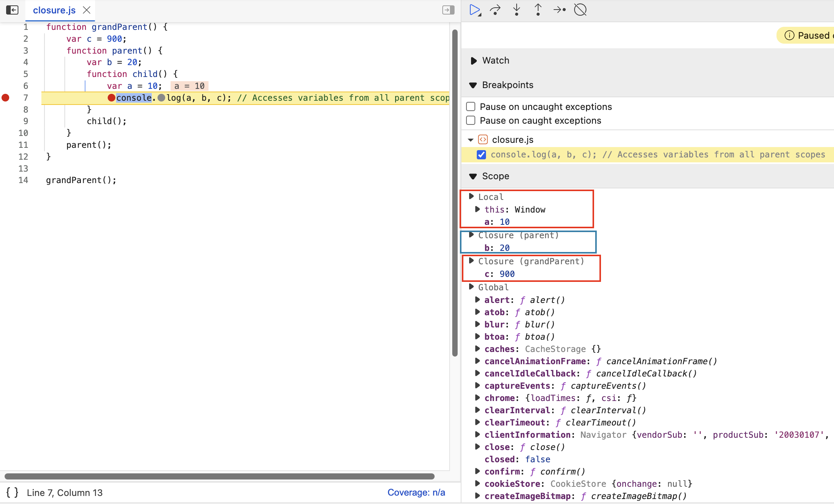This screenshot has height=504, width=834.
Task: Click the Paused status badge
Action: coord(806,36)
